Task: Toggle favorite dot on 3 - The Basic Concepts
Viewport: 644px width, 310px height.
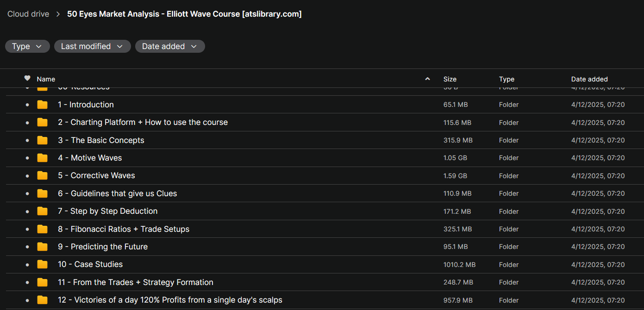Action: click(27, 140)
